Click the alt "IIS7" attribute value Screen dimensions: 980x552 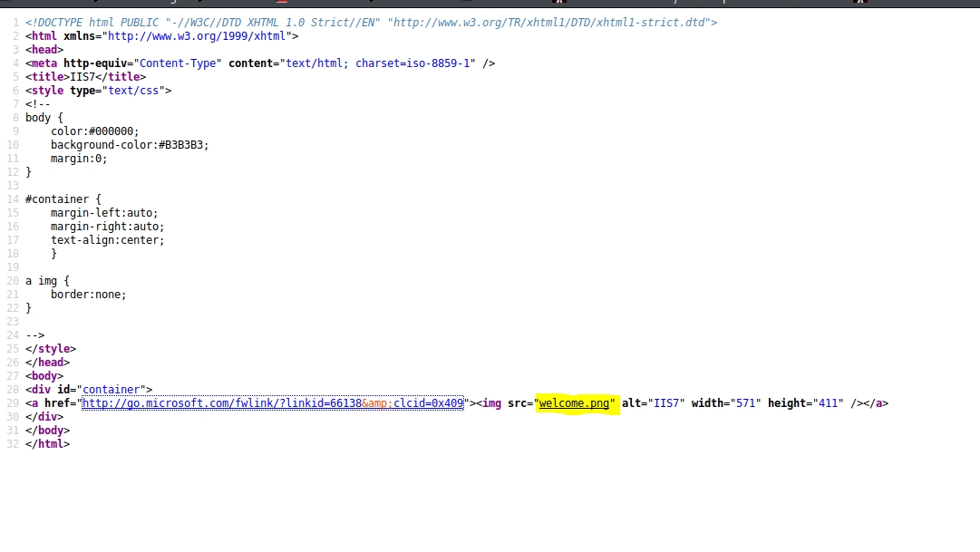pyautogui.click(x=669, y=403)
